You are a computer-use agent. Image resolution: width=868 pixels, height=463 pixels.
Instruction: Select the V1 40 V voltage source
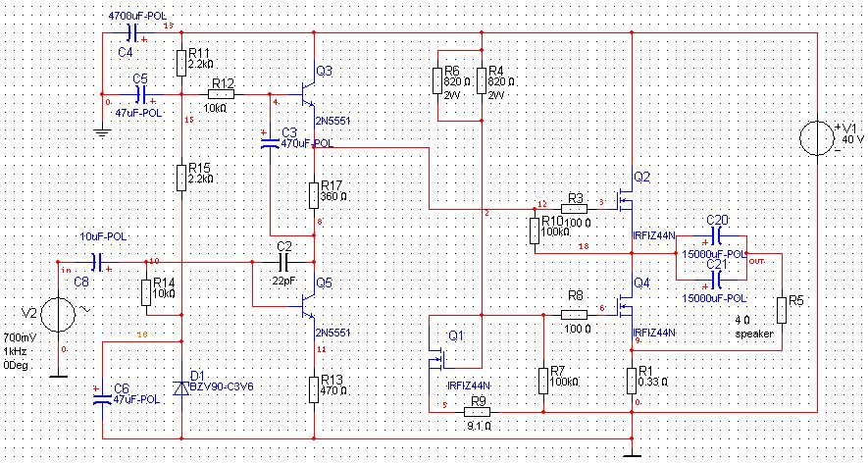[x=817, y=137]
